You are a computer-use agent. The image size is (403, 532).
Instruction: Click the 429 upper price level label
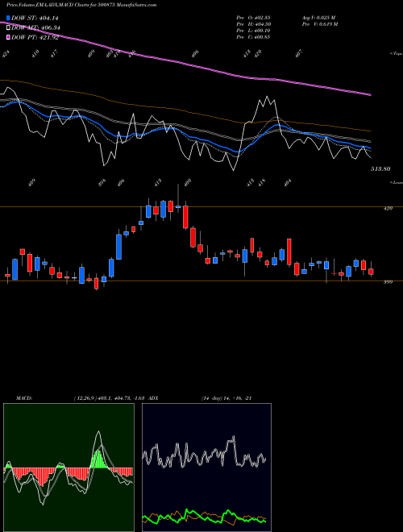[x=388, y=208]
